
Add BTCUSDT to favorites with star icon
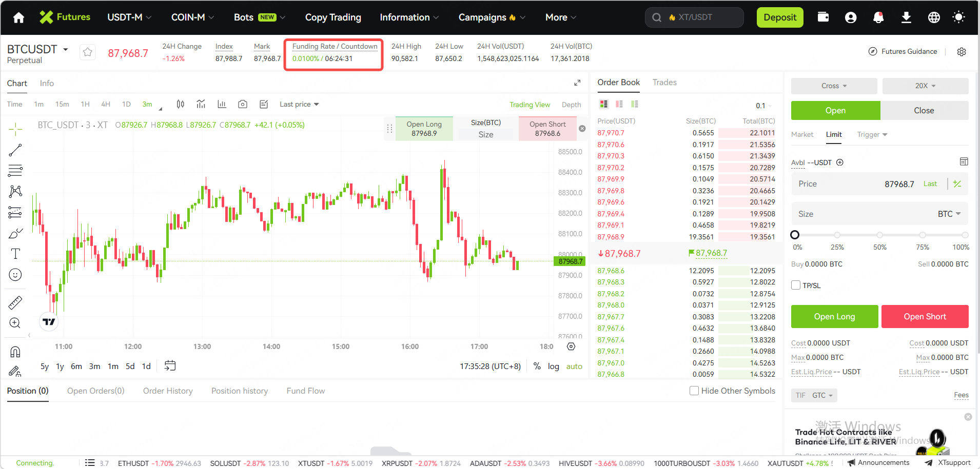tap(88, 52)
